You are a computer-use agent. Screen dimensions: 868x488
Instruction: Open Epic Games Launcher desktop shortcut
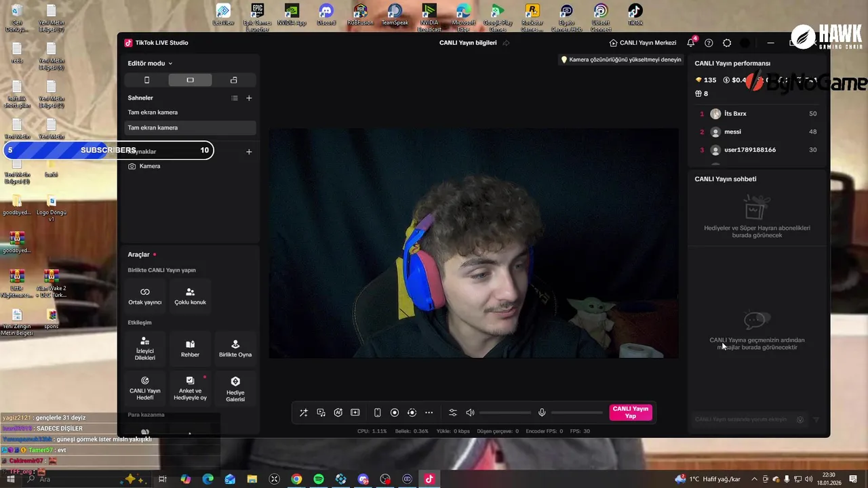point(257,18)
